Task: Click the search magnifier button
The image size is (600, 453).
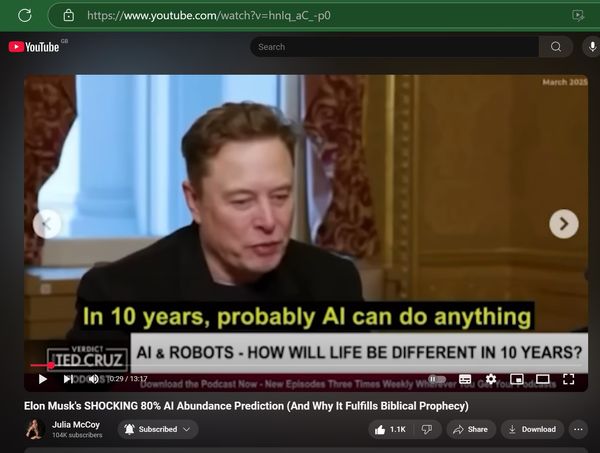Action: 556,47
